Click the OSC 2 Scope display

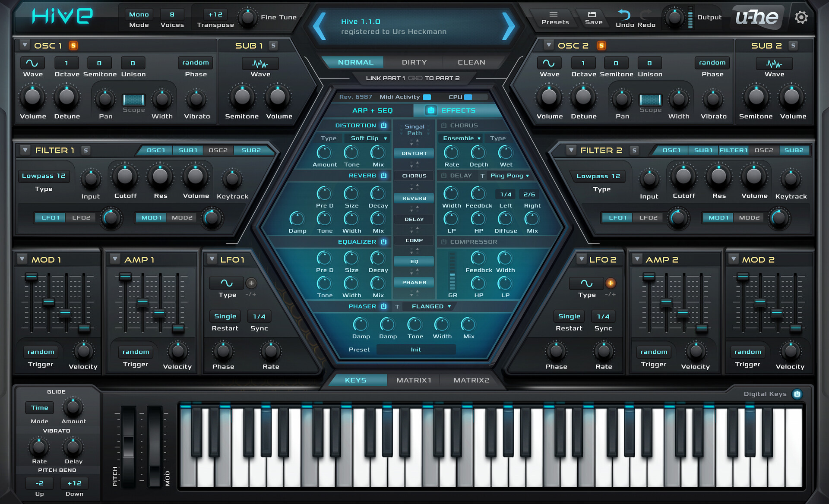tap(650, 100)
